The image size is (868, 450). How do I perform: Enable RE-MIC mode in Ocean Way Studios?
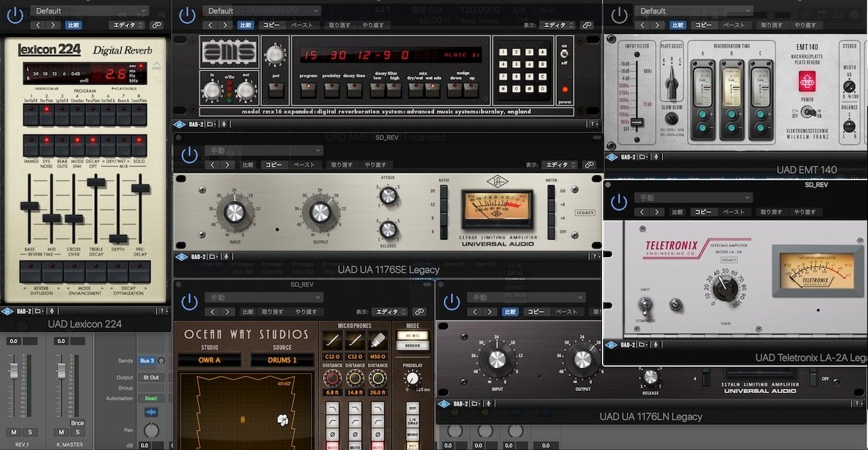[413, 335]
